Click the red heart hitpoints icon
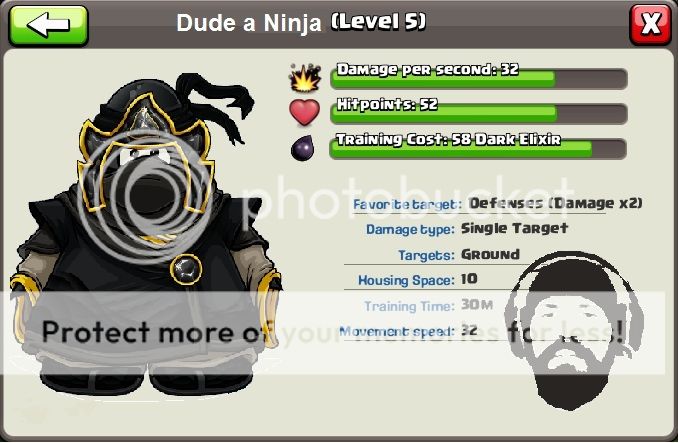The image size is (678, 443). 305,112
